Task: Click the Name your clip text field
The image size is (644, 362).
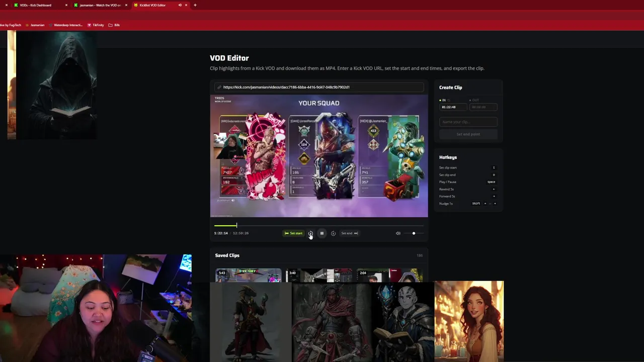Action: pyautogui.click(x=468, y=122)
